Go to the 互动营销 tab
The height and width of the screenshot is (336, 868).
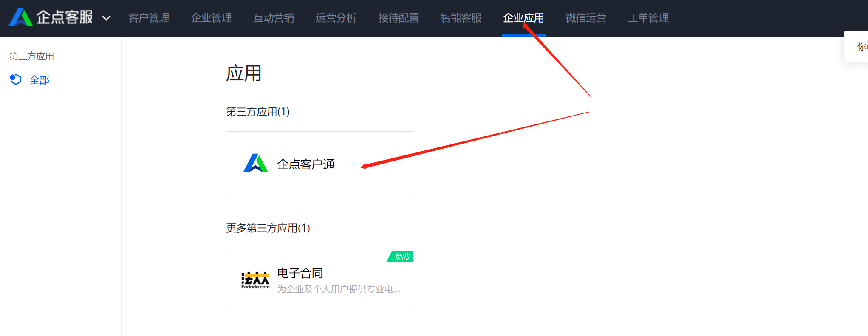click(x=274, y=18)
